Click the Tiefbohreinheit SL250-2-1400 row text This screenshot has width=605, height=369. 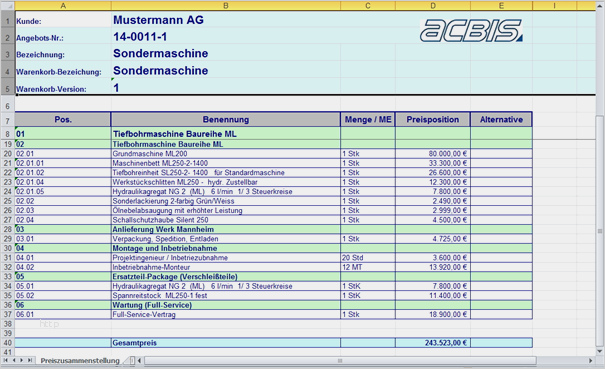tap(198, 173)
